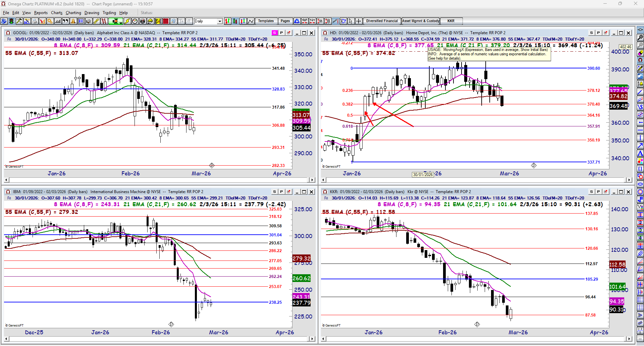Toggle the S button on IBM chart
Screen dimensions: 644x346
coord(275,192)
